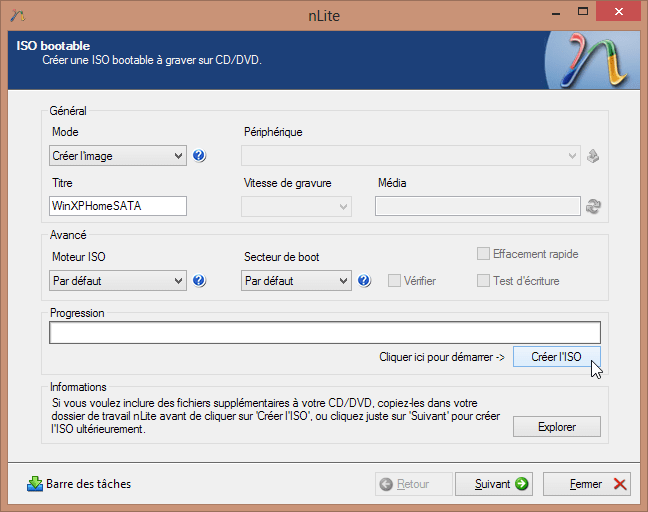Screen dimensions: 648x512
Task: Click the Titre field WinXPHomeSATA
Action: coord(118,206)
